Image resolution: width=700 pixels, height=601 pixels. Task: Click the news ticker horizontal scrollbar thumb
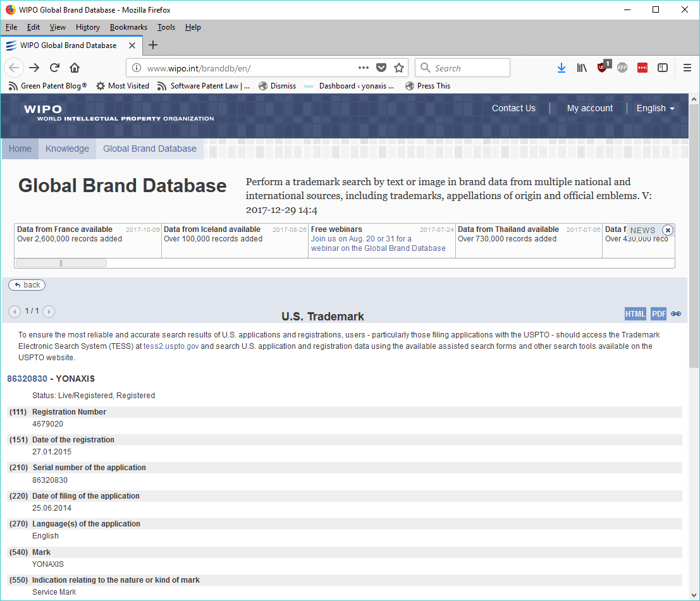click(x=61, y=264)
